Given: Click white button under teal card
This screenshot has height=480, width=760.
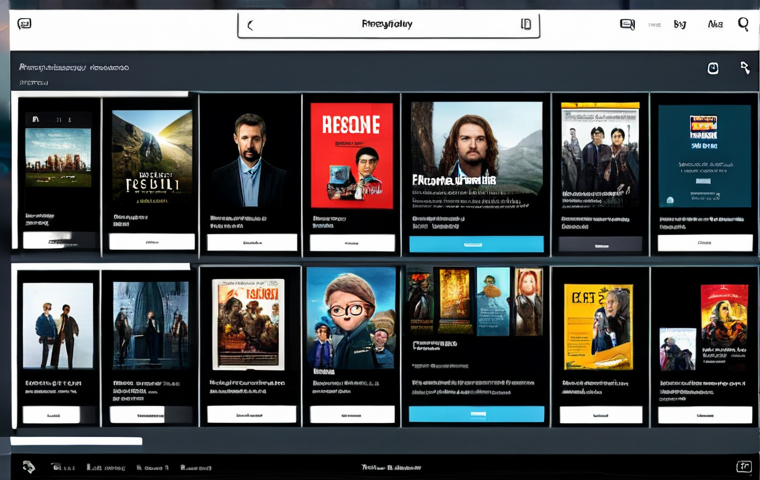Looking at the screenshot, I should coord(705,243).
